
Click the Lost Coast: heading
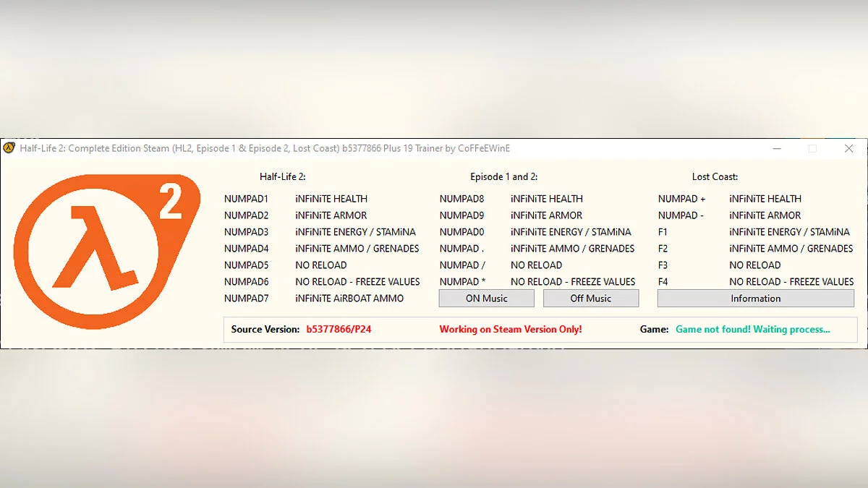[x=715, y=176]
